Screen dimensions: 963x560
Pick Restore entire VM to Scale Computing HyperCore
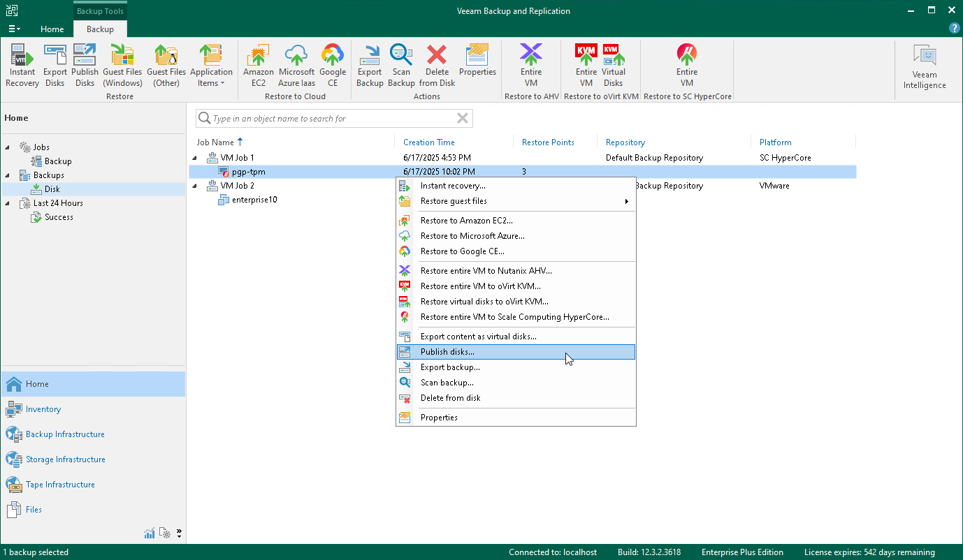(x=516, y=317)
